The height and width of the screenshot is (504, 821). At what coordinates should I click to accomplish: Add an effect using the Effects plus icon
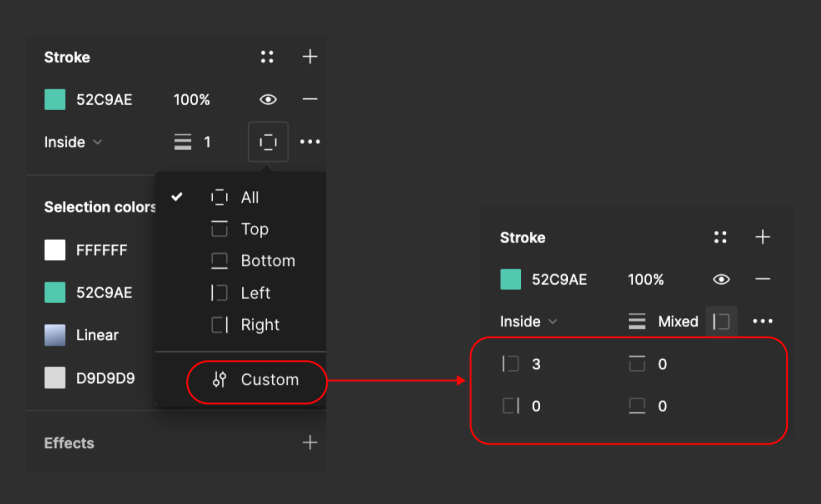(310, 442)
